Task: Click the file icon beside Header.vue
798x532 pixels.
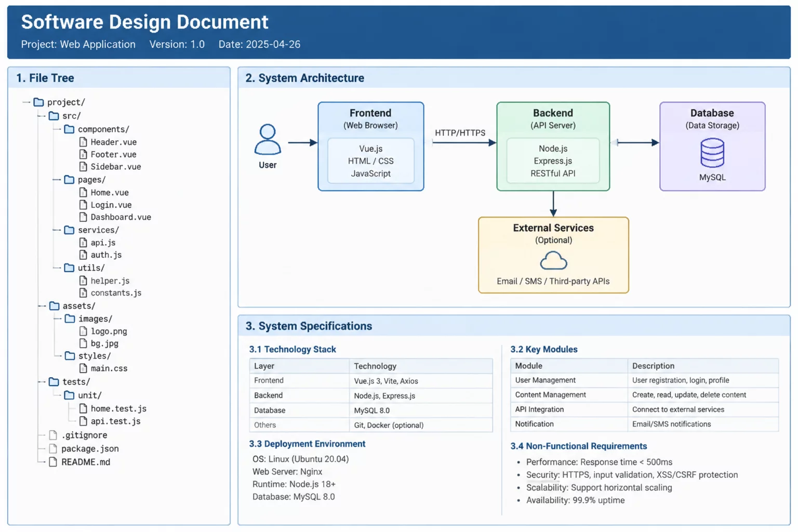Action: pyautogui.click(x=83, y=142)
